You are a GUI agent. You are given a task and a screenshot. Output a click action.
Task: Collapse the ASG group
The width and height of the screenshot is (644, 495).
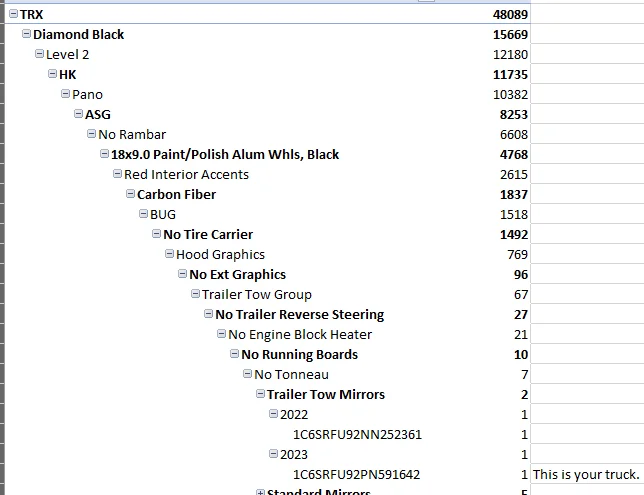point(78,113)
